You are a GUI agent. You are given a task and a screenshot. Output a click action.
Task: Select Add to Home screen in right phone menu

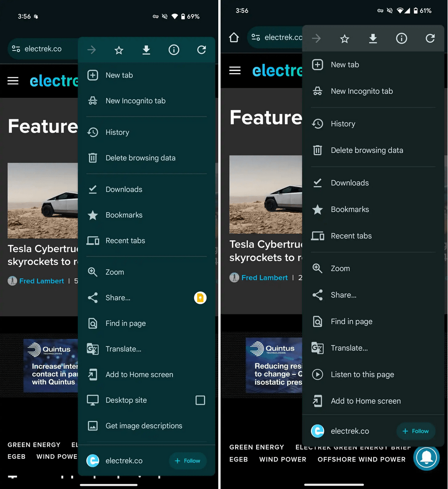373,401
